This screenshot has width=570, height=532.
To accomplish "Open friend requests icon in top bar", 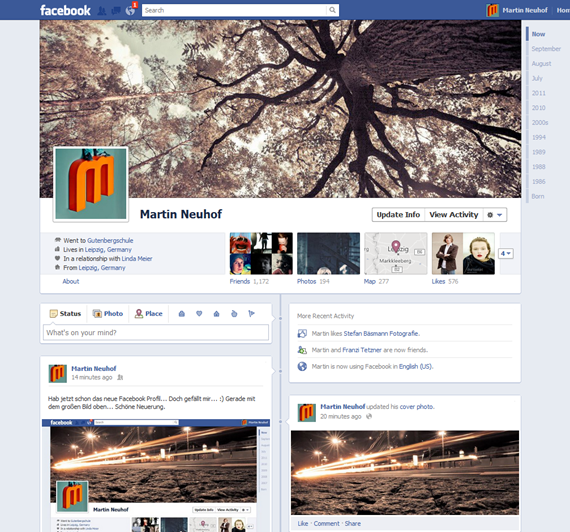I will 102,11.
